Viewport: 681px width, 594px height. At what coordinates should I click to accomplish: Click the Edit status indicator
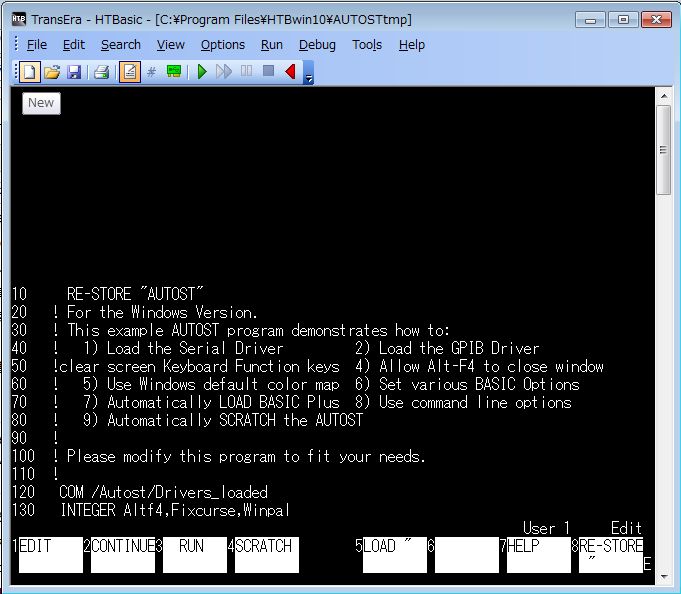point(626,528)
